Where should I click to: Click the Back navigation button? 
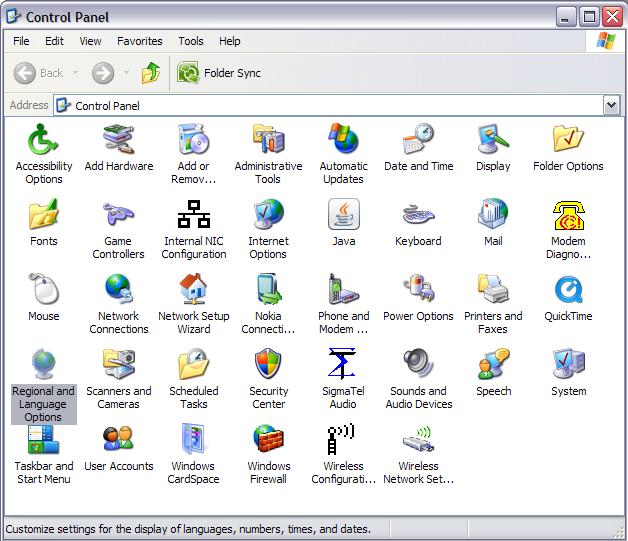point(38,73)
